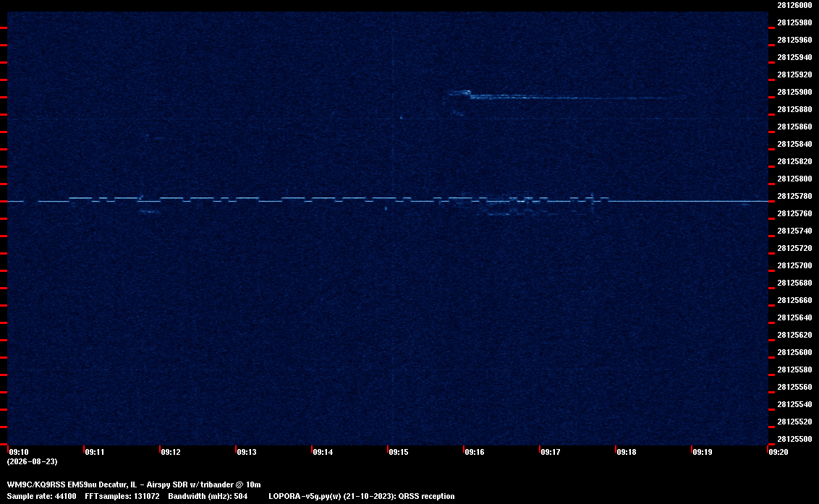Viewport: 819px width, 504px height.
Task: Click the 09:16 time label
Action: click(x=475, y=452)
